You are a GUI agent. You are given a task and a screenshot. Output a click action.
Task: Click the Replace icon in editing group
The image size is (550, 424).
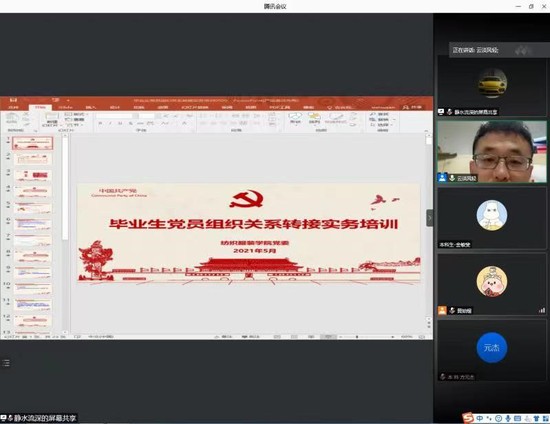(x=373, y=120)
